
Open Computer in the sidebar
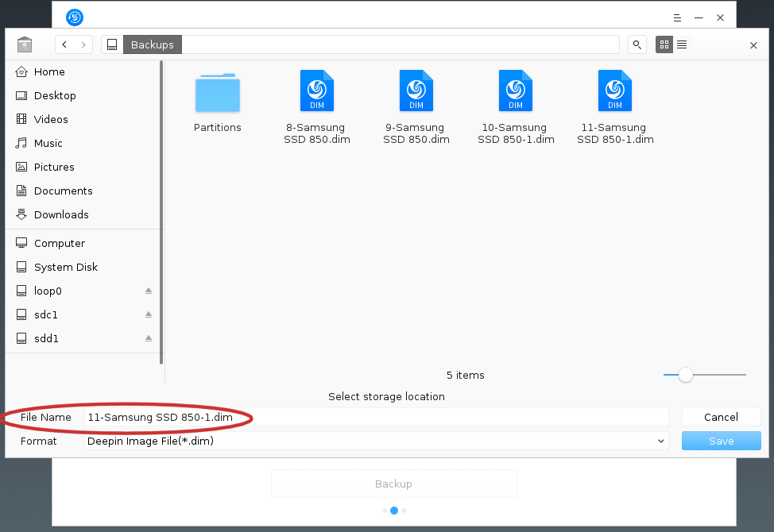(x=83, y=243)
